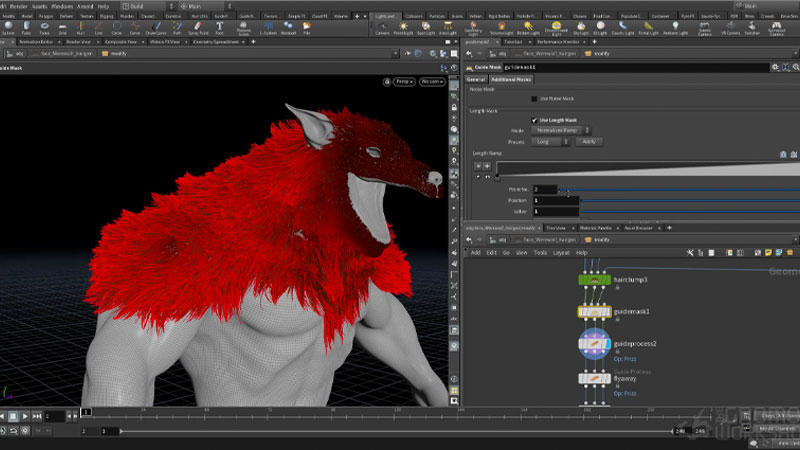Toggle loop playback mode button
Viewport: 800px width, 450px height.
[14, 431]
